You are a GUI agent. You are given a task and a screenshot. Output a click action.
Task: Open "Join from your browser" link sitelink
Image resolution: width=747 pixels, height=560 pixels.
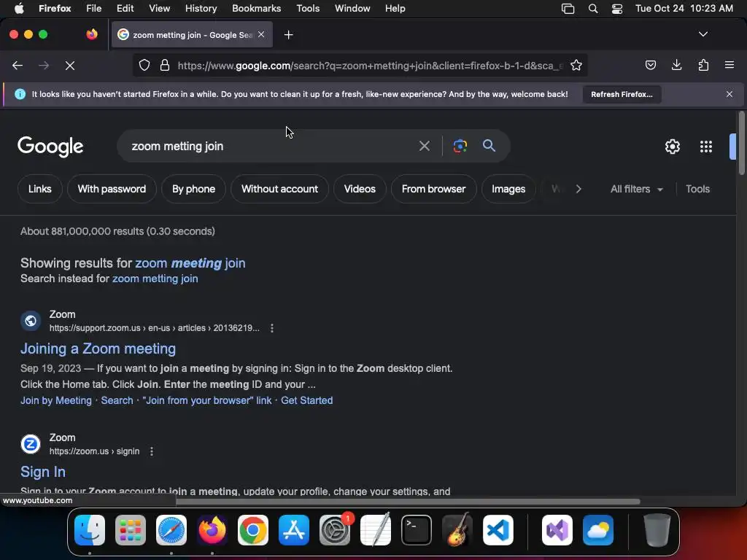click(x=206, y=400)
